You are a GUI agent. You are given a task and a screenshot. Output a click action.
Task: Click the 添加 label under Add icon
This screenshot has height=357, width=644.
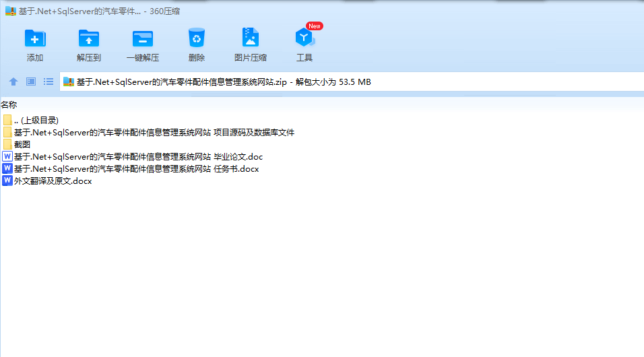pos(35,58)
